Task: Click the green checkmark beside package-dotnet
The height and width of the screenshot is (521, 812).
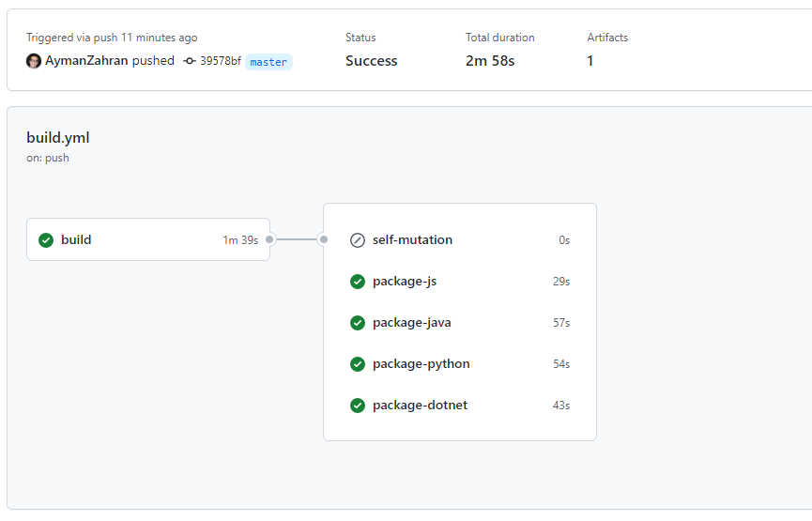Action: tap(357, 406)
